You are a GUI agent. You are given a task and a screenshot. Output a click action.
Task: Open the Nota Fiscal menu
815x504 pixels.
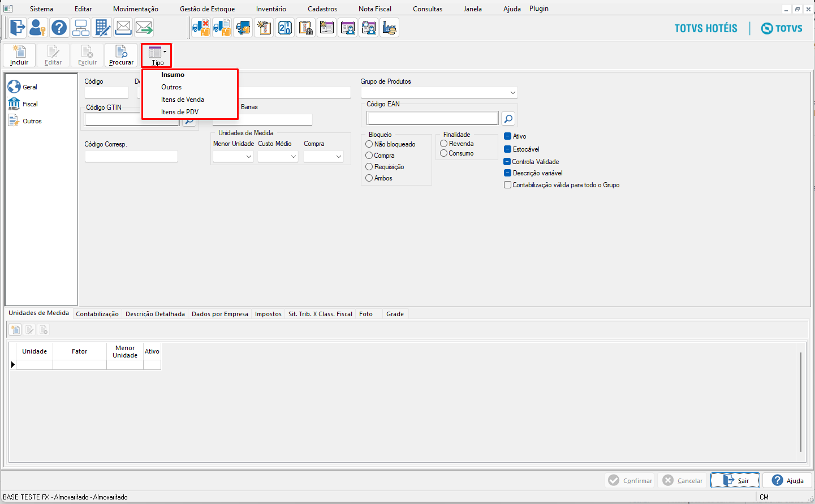coord(375,9)
